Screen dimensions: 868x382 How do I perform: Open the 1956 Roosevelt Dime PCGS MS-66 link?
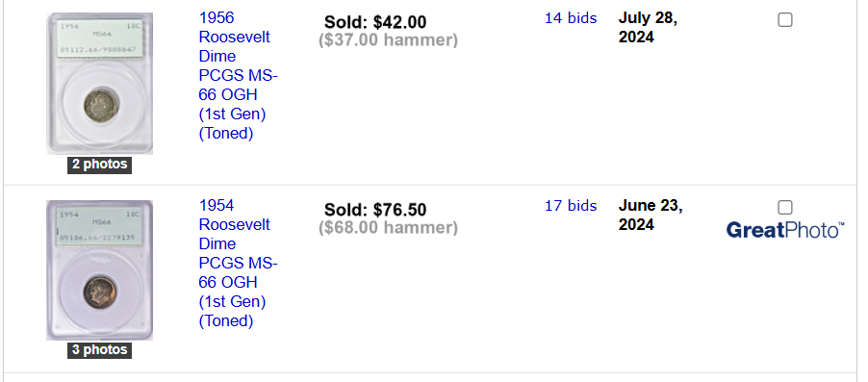pyautogui.click(x=238, y=76)
